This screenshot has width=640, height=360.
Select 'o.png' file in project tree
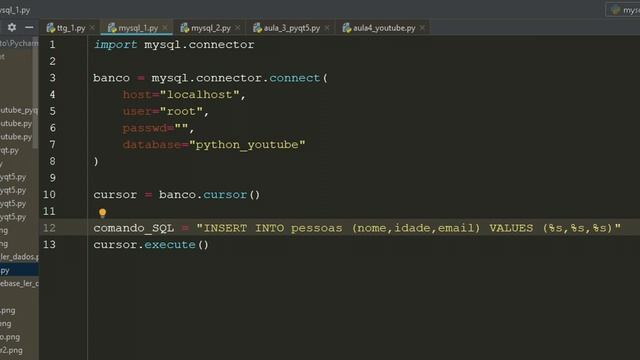(x=10, y=337)
